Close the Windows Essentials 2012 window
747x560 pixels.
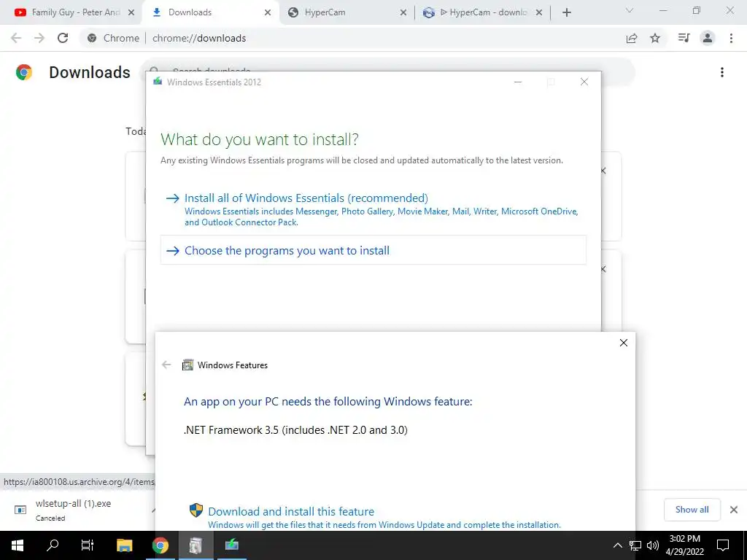pyautogui.click(x=584, y=82)
